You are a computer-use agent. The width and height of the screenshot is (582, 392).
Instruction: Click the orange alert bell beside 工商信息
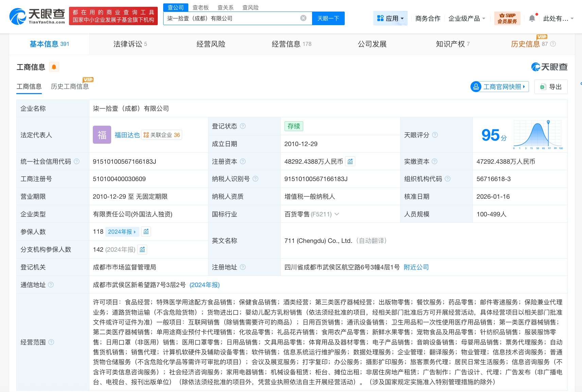pos(54,67)
